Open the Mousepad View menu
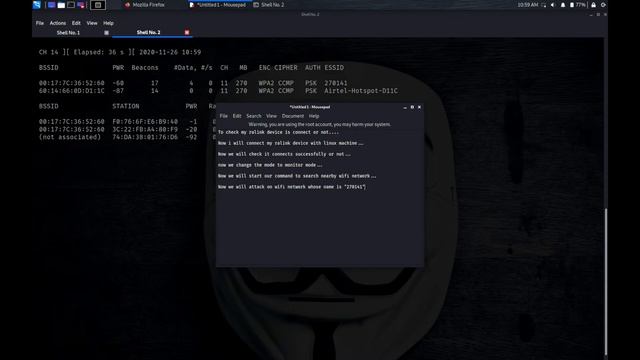Viewport: 640px width, 360px height. (271, 116)
